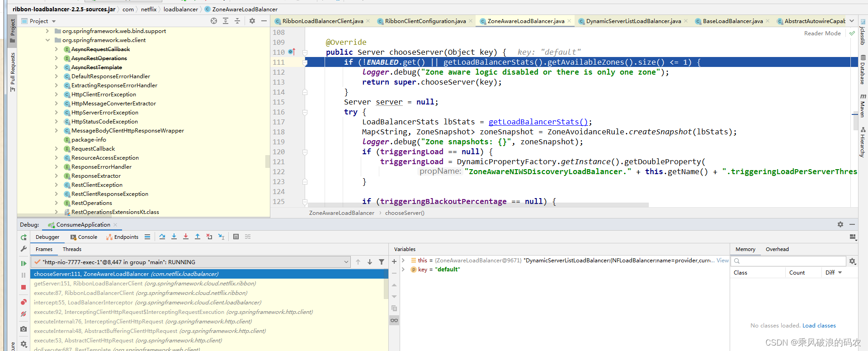The height and width of the screenshot is (351, 868).
Task: Switch to RibbonLoadBalancerClient.java tab
Action: [x=322, y=21]
